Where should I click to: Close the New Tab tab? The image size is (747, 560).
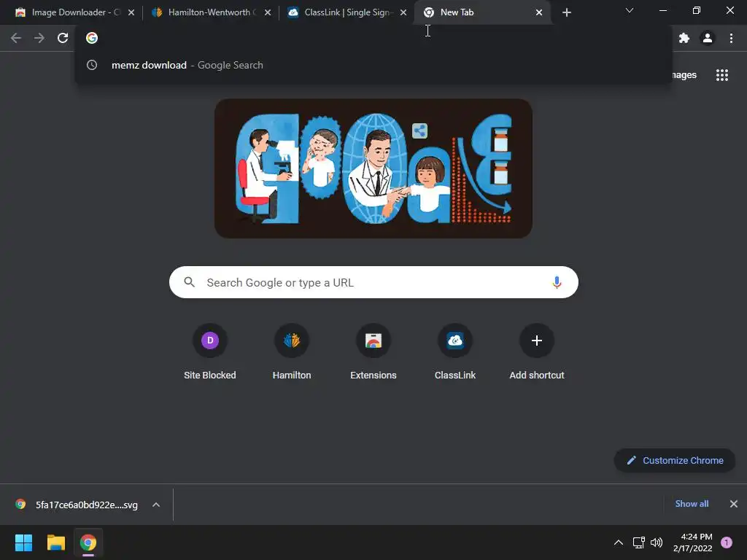click(x=539, y=13)
